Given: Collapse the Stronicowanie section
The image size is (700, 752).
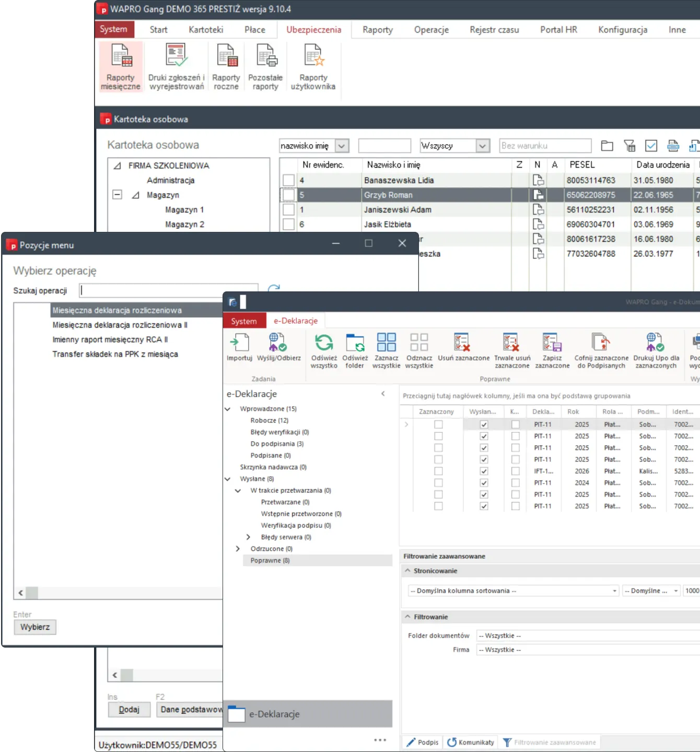Looking at the screenshot, I should pyautogui.click(x=408, y=571).
